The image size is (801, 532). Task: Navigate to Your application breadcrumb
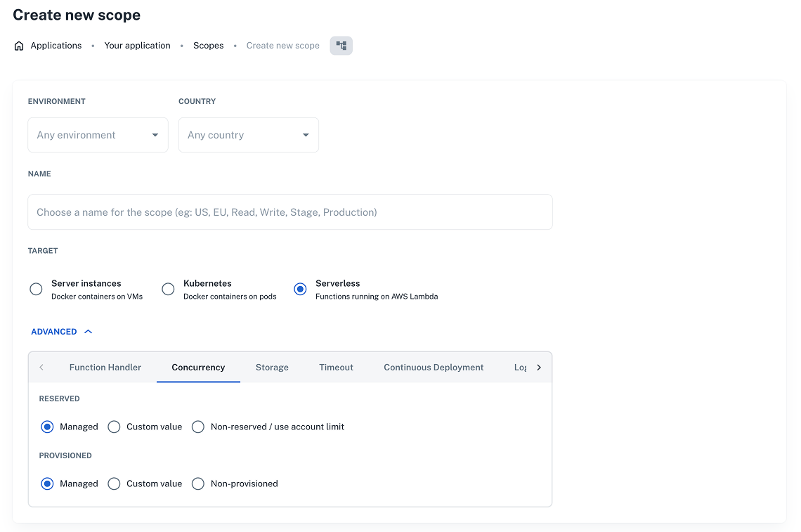pyautogui.click(x=137, y=46)
